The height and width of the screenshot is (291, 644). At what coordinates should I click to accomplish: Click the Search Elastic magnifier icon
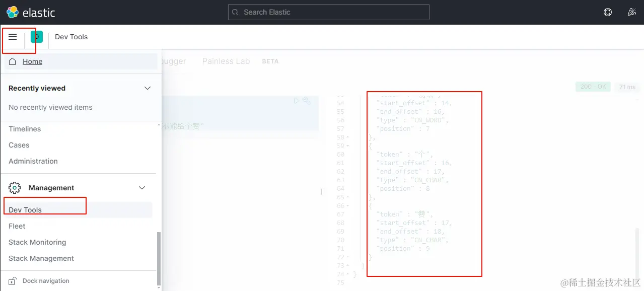tap(235, 12)
